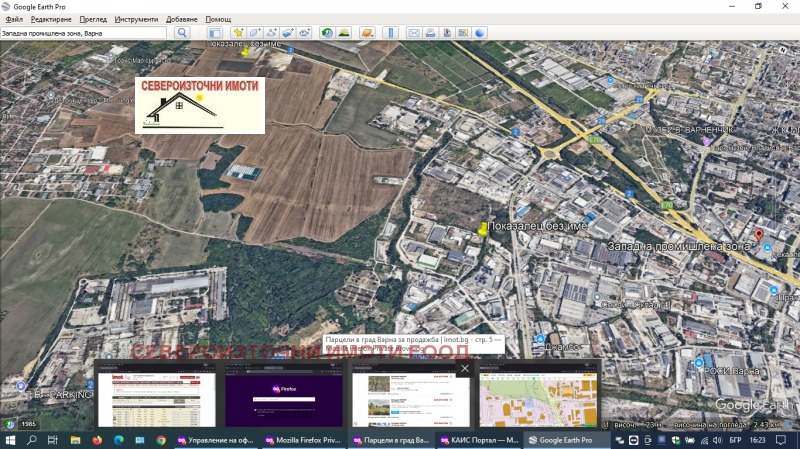Launch Microsoft Edge from taskbar

coord(118,440)
